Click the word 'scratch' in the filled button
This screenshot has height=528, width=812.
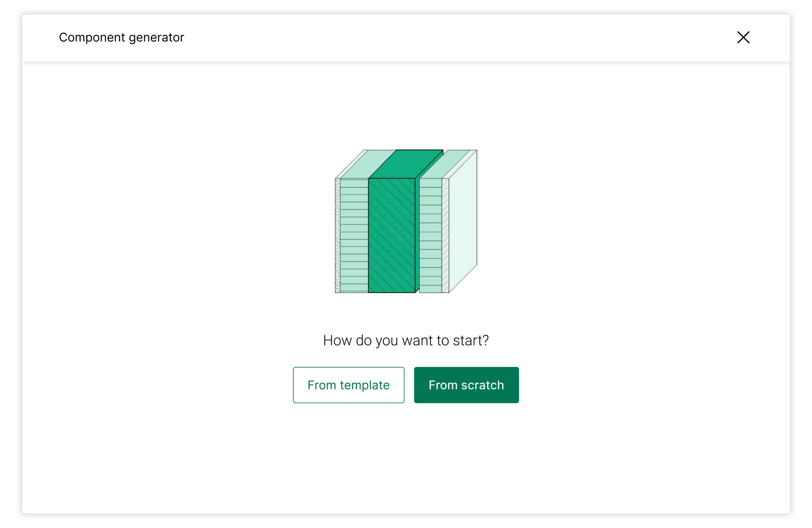click(x=482, y=385)
